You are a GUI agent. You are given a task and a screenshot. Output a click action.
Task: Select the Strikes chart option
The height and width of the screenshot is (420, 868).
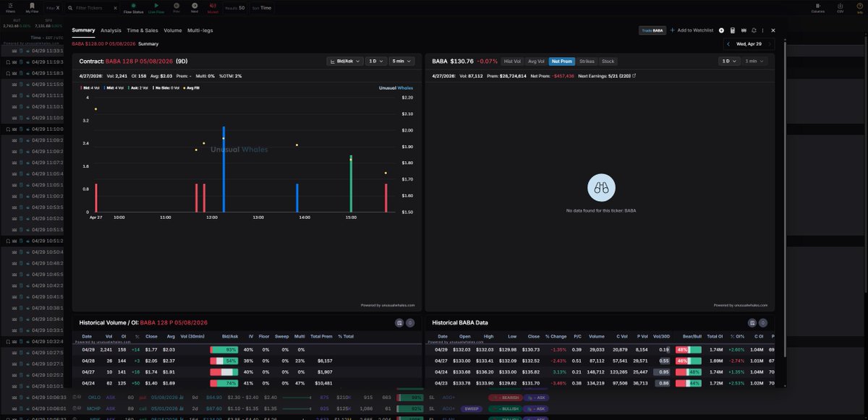point(587,61)
